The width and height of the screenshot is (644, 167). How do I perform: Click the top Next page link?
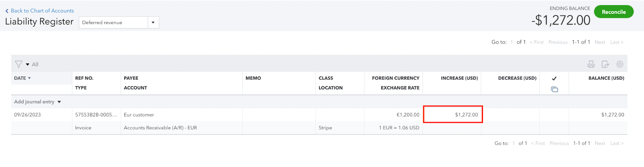click(x=600, y=42)
